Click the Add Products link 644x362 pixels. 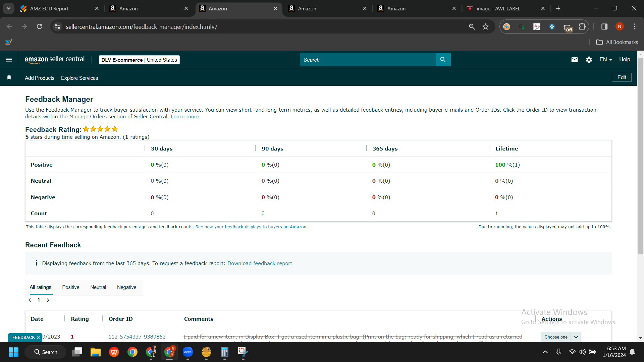[x=40, y=78]
